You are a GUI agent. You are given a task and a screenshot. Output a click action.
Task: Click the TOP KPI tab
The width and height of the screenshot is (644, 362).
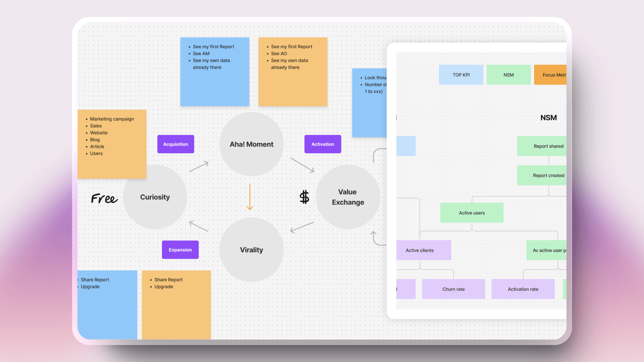click(x=461, y=74)
